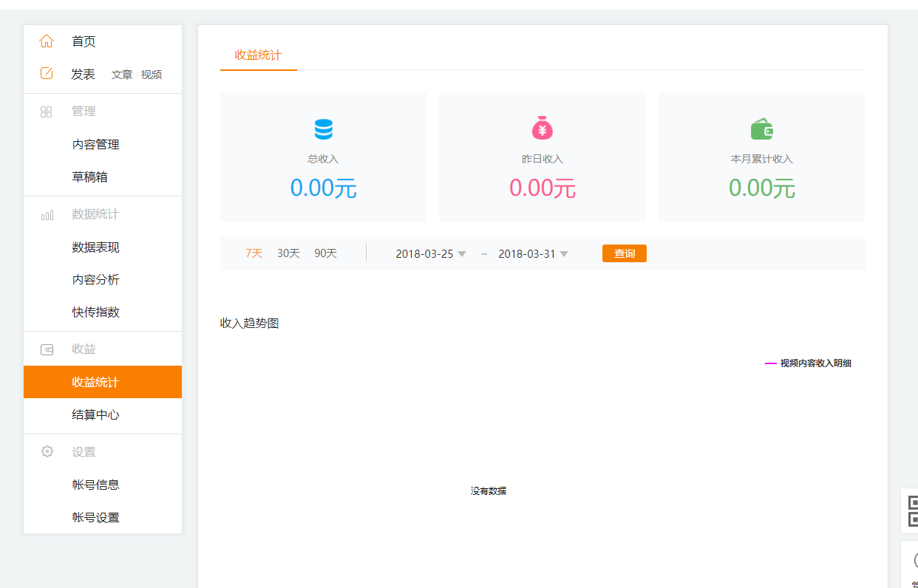The image size is (918, 588).
Task: Select the 90天 time range option
Action: click(325, 253)
